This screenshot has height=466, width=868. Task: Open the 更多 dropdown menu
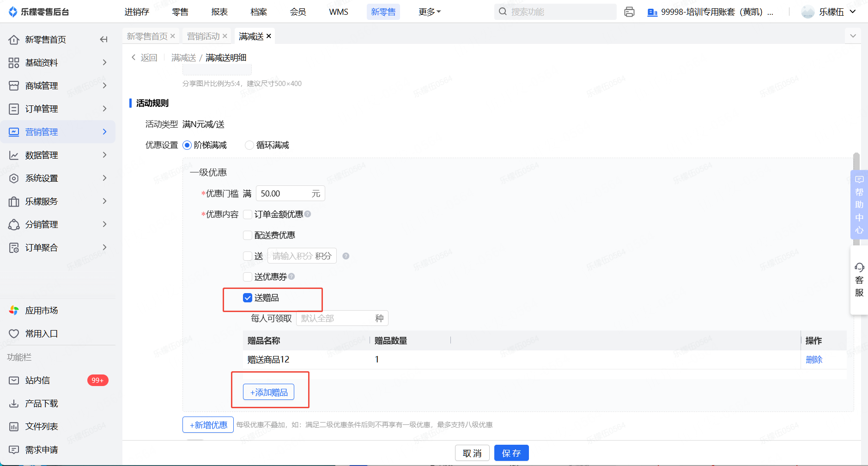pos(430,12)
